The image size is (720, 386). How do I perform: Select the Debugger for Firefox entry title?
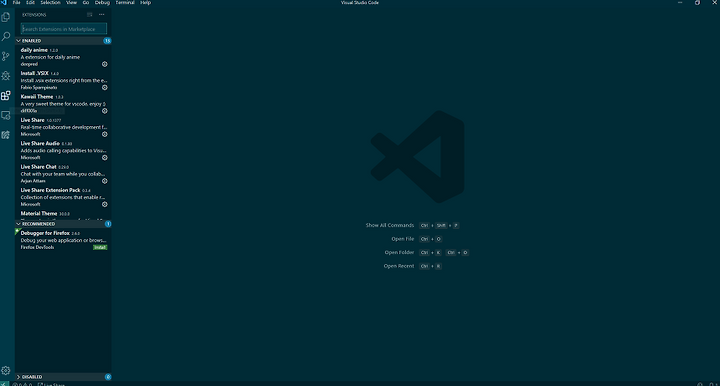tap(45, 233)
